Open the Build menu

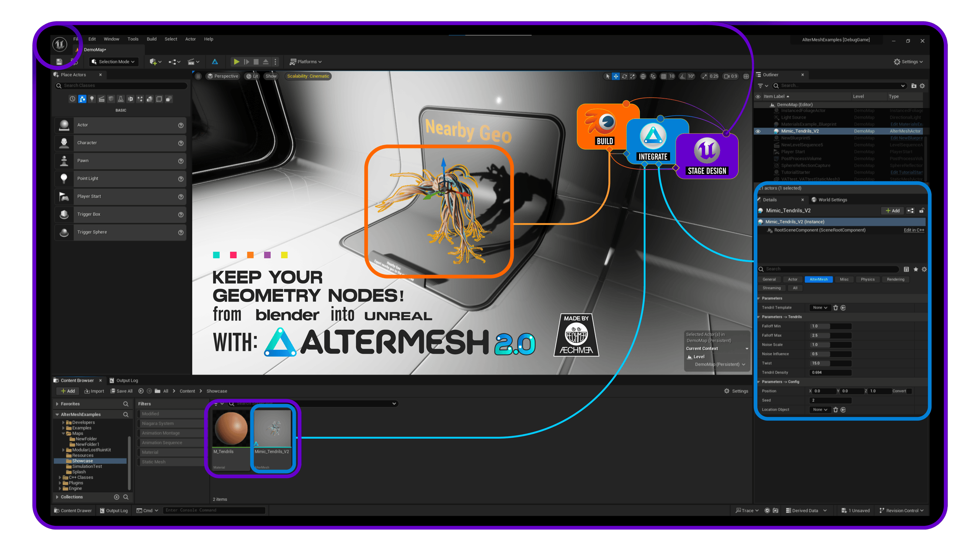(152, 39)
